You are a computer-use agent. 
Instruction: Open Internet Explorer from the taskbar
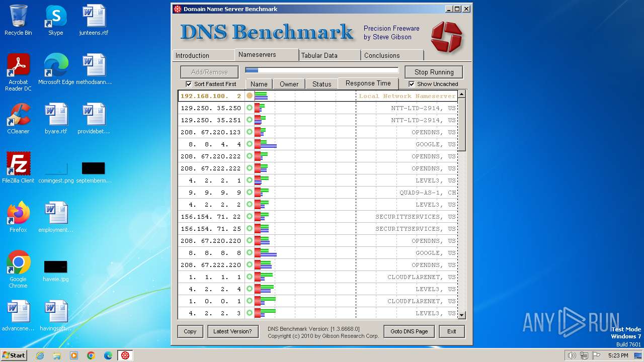click(40, 355)
